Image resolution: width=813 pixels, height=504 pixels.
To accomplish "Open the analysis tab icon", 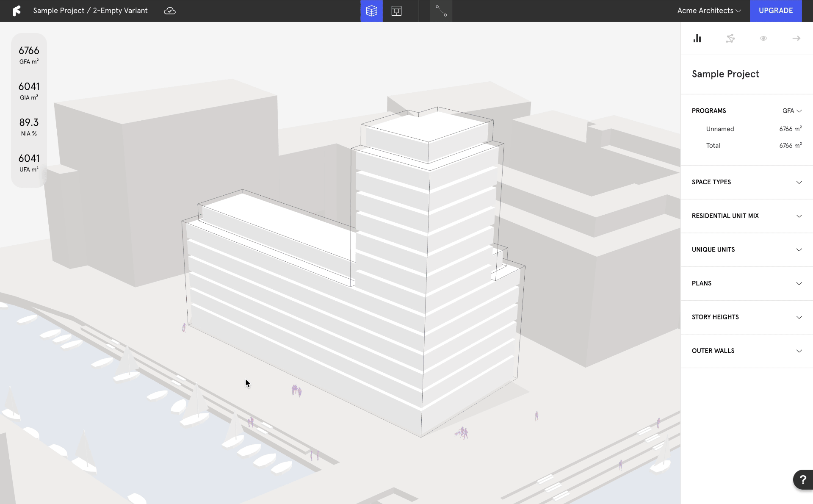I will (730, 38).
